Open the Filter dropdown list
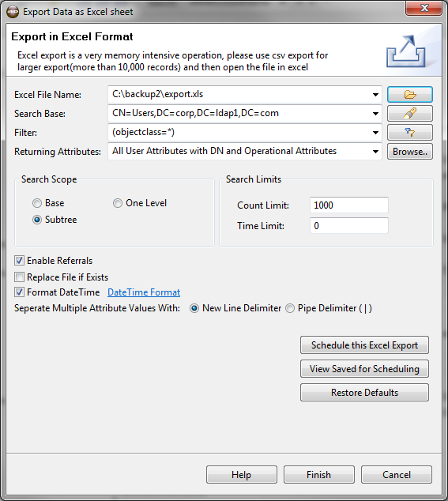 coord(375,132)
